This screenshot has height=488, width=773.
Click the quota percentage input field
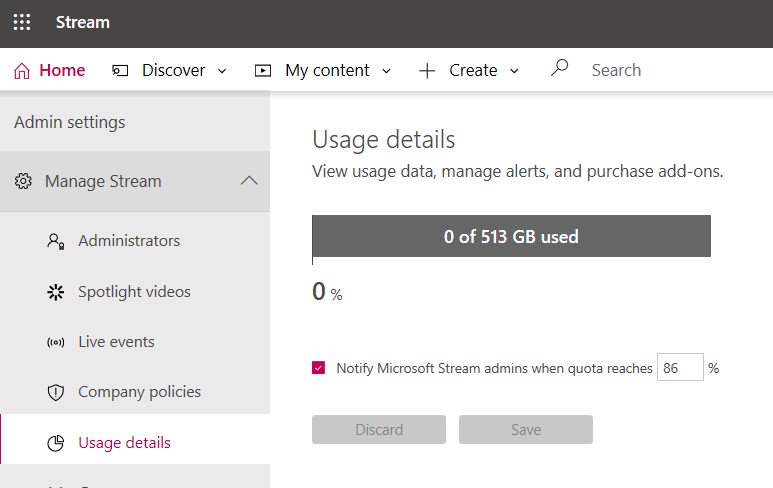pyautogui.click(x=679, y=368)
